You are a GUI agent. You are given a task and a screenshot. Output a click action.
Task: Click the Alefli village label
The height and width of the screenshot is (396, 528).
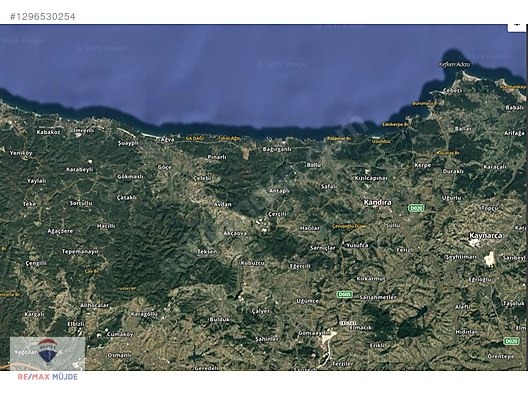(x=462, y=307)
